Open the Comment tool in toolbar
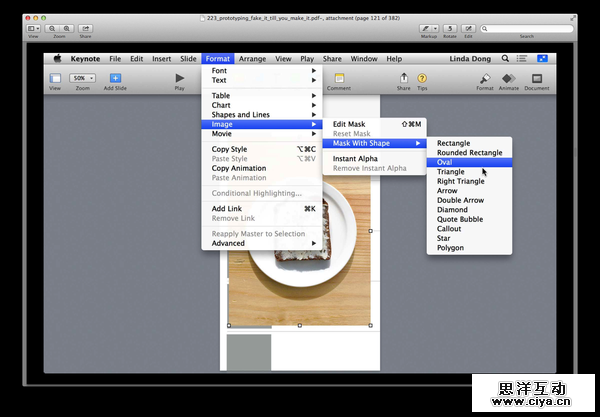Viewport: 600px width, 417px height. coord(338,79)
